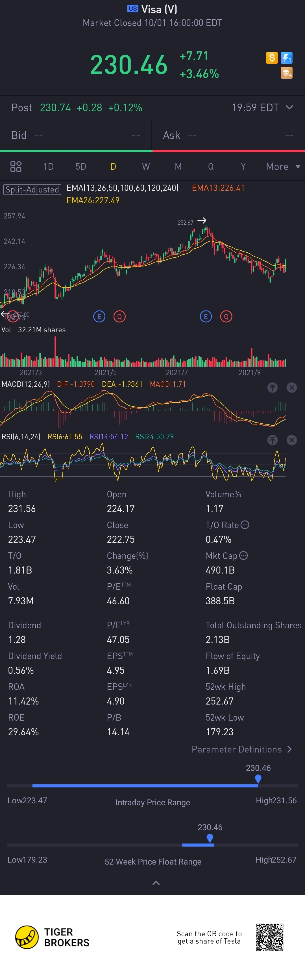Tap the RSI24:50.79 value
305x980 pixels.
pos(154,436)
